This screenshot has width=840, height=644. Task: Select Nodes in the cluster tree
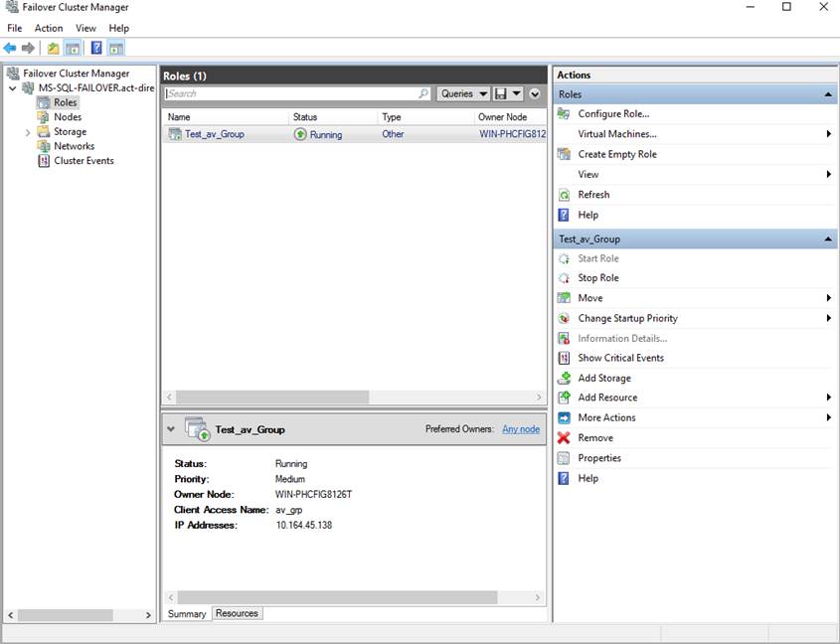coord(67,117)
